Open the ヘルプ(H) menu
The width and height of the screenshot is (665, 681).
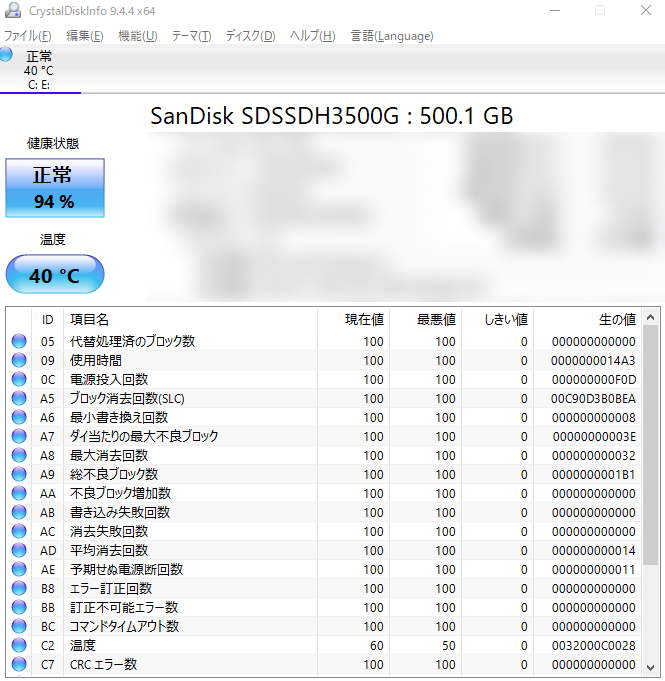point(312,36)
